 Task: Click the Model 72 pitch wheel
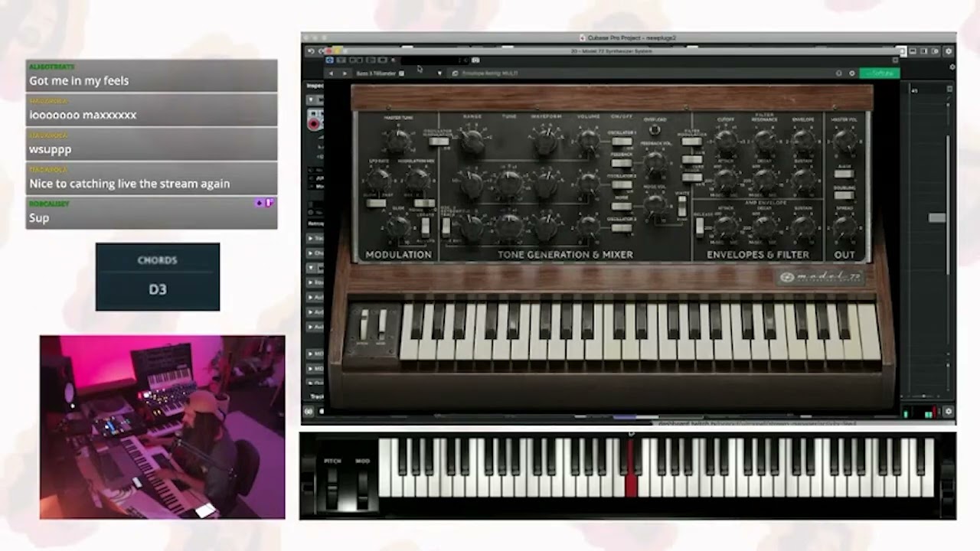[x=364, y=326]
